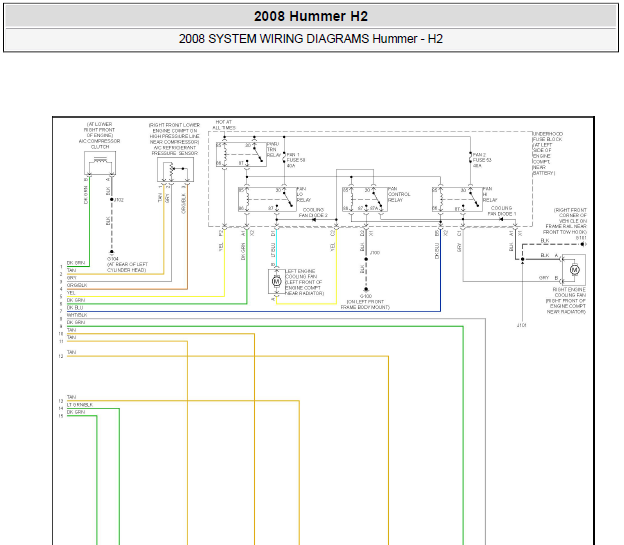Click the Cooling Fan Diode 1 arrow symbol
This screenshot has height=545, width=624.
click(501, 219)
